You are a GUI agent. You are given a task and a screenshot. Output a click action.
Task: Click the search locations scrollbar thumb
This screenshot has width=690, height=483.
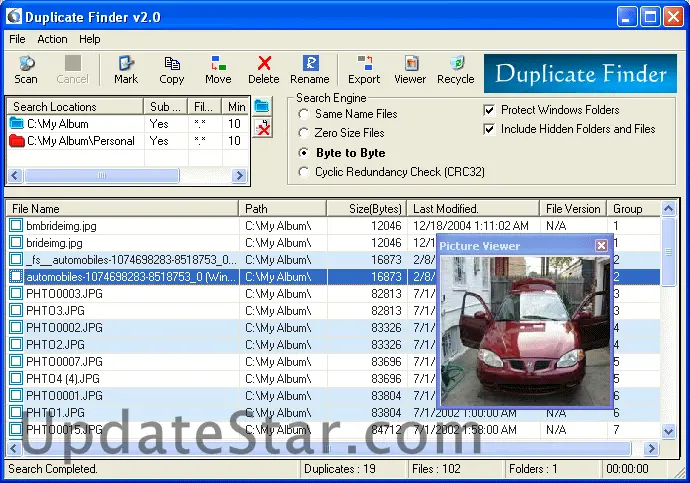102,176
